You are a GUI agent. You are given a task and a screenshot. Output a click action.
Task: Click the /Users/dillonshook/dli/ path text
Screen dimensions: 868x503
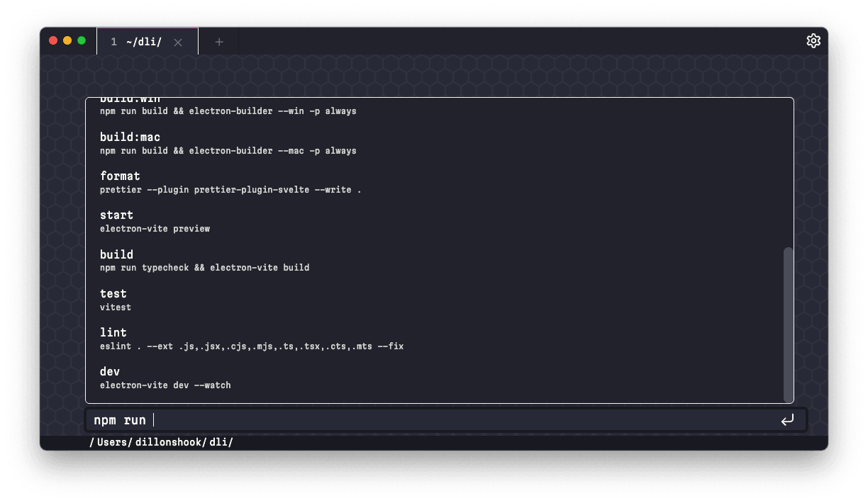click(162, 441)
